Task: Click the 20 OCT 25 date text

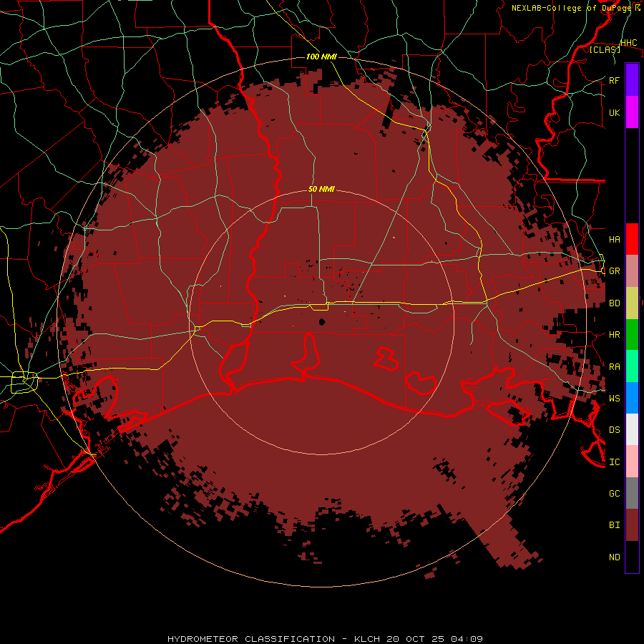Action: [x=417, y=639]
